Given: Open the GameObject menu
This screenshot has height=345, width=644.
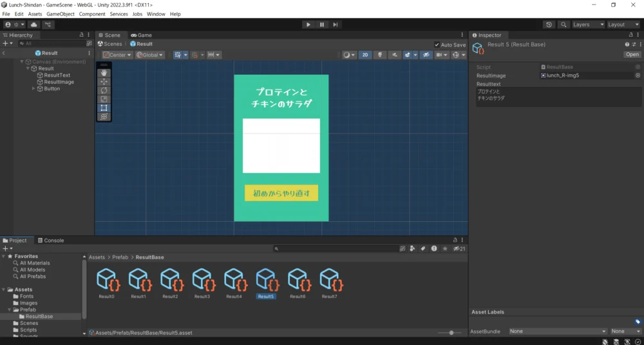Looking at the screenshot, I should tap(61, 14).
